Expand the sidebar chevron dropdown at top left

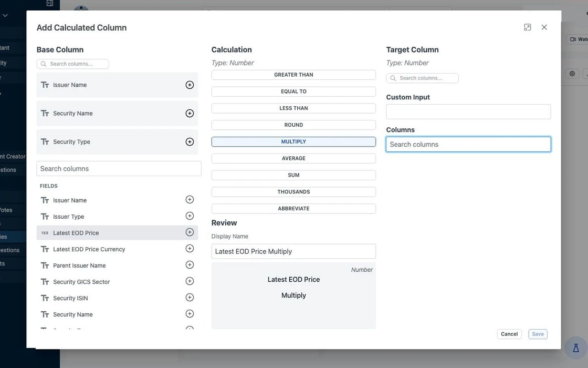pos(5,15)
